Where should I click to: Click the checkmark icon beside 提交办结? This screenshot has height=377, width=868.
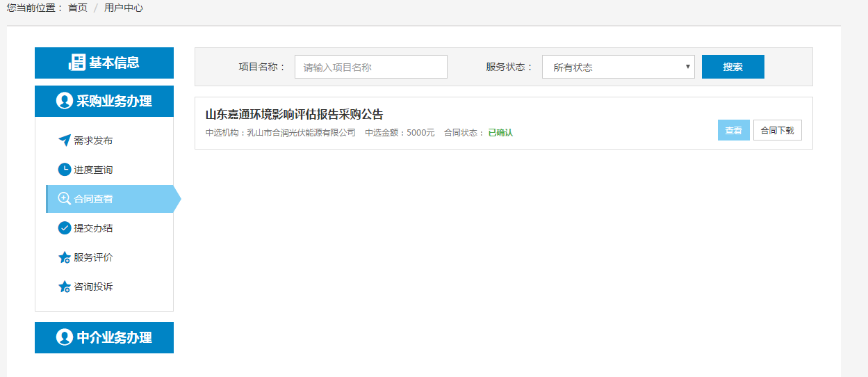pyautogui.click(x=65, y=228)
